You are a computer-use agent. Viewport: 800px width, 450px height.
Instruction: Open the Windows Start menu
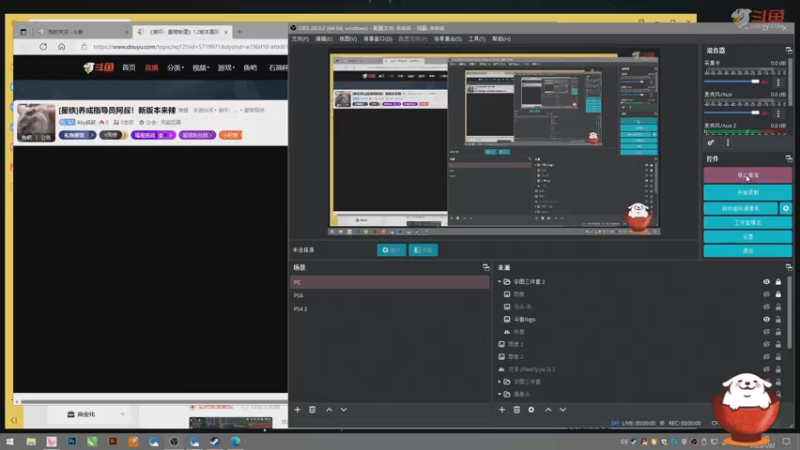tap(10, 441)
